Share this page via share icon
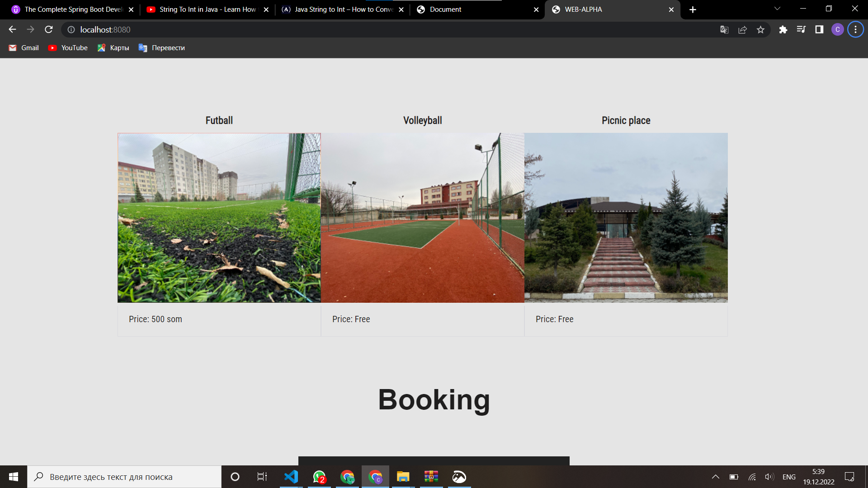The height and width of the screenshot is (488, 868). 742,30
